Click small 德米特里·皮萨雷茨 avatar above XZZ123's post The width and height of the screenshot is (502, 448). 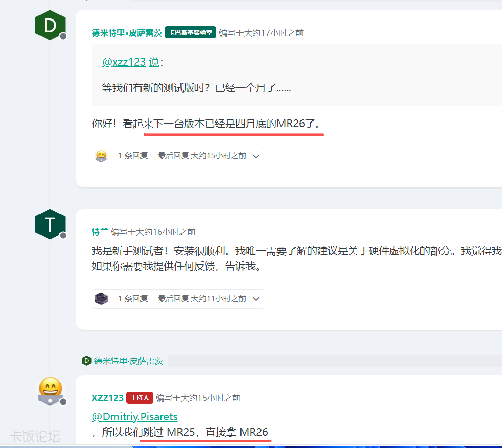(85, 361)
